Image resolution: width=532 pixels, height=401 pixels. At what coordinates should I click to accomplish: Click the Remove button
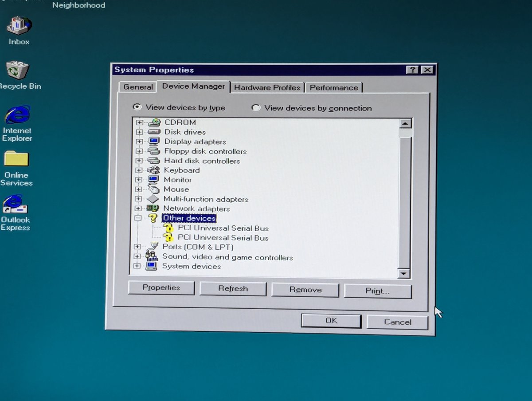(x=305, y=290)
